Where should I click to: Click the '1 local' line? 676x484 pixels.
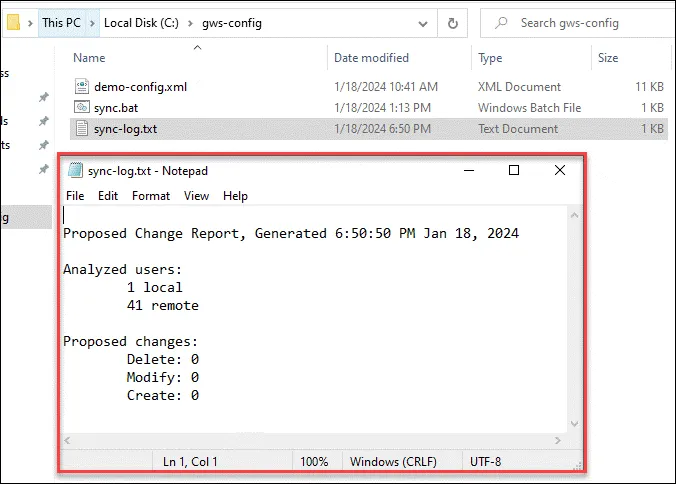pyautogui.click(x=154, y=287)
